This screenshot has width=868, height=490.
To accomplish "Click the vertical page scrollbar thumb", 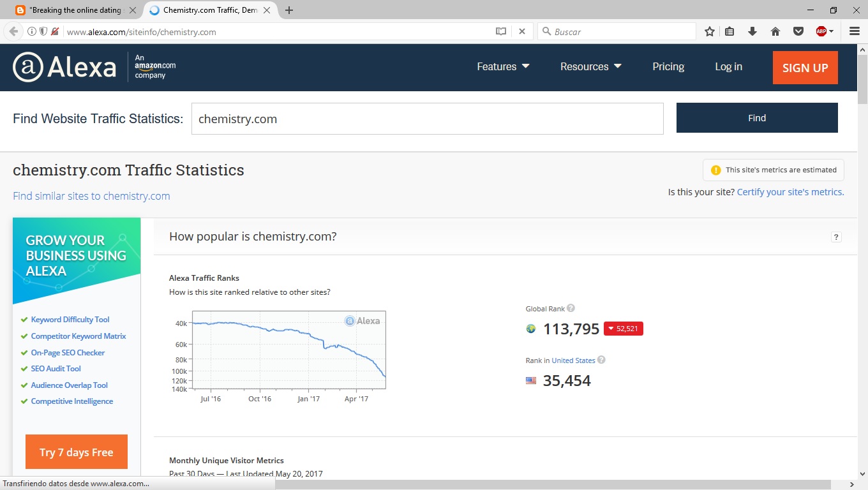I will pos(862,78).
